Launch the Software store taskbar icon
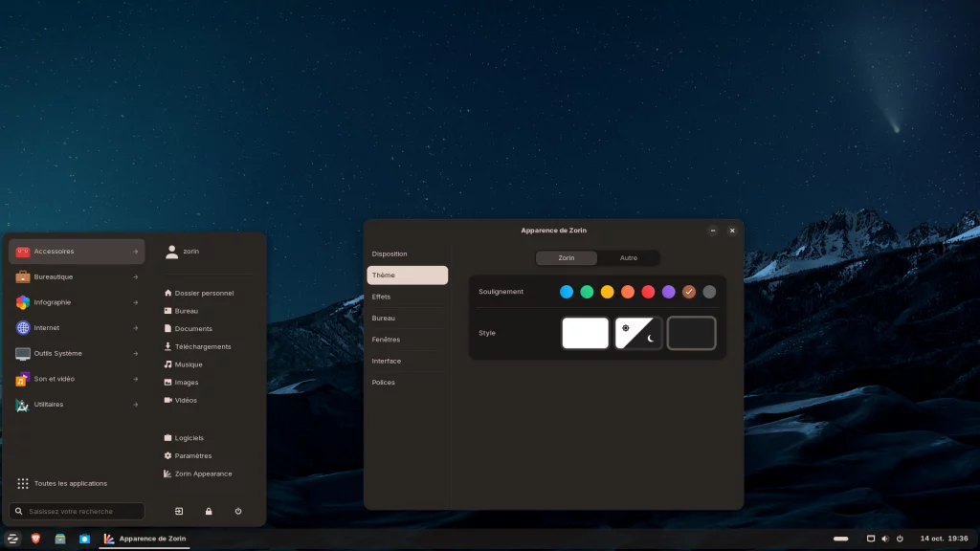 click(x=84, y=539)
